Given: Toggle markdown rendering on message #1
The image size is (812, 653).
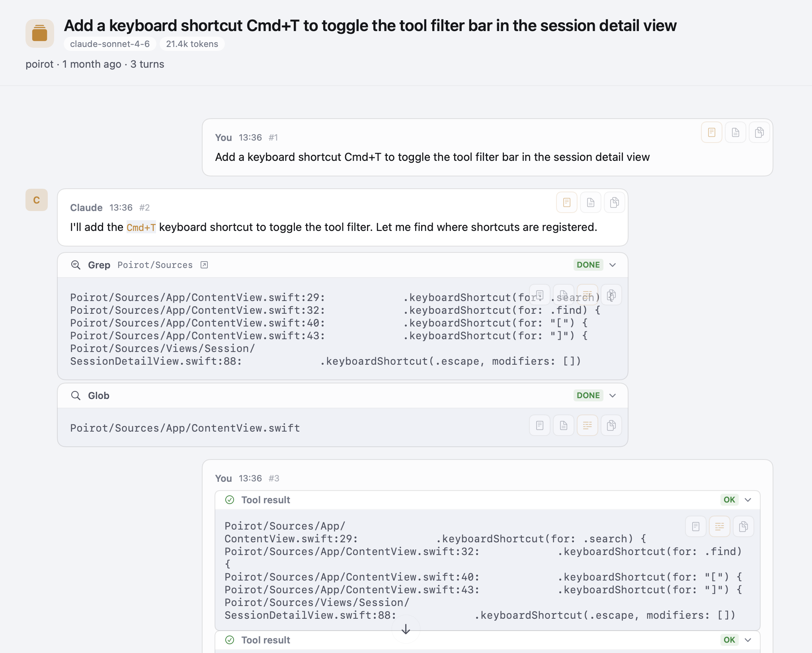Looking at the screenshot, I should pos(711,132).
